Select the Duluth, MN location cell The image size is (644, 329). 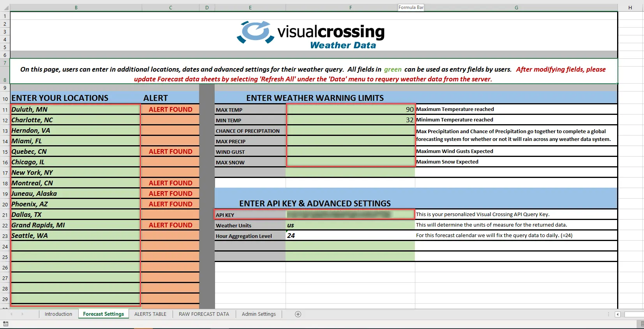pos(76,109)
